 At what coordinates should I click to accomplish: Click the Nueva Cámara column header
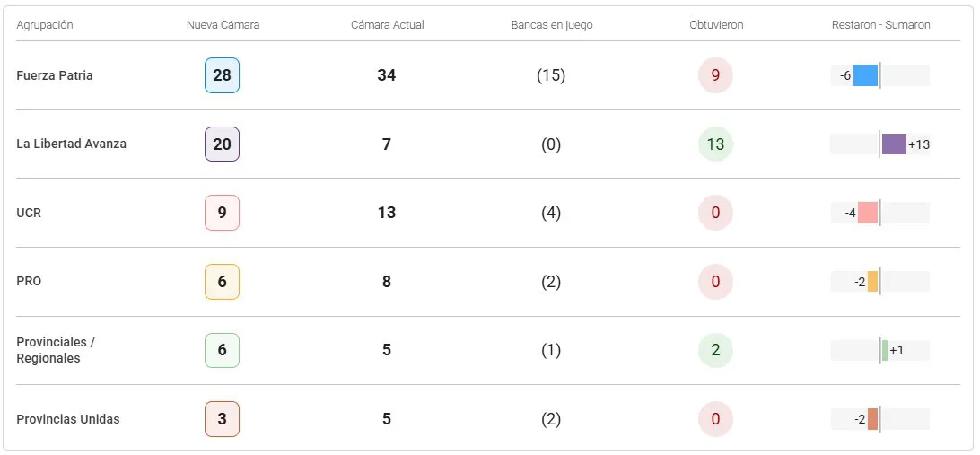coord(223,25)
